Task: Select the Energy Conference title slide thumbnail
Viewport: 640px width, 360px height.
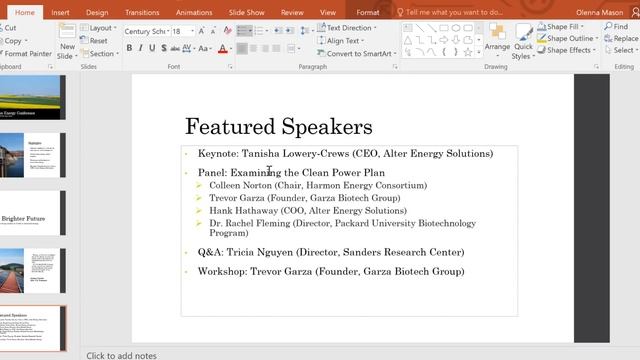Action: tap(33, 97)
